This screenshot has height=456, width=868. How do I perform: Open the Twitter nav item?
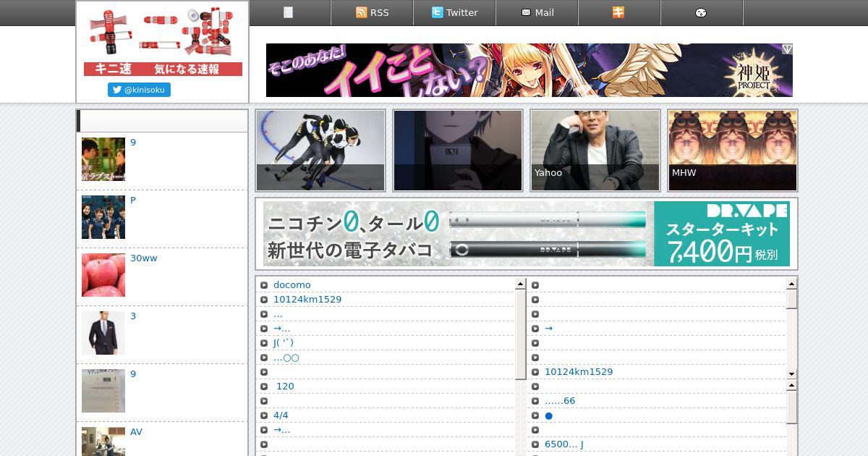[x=454, y=12]
